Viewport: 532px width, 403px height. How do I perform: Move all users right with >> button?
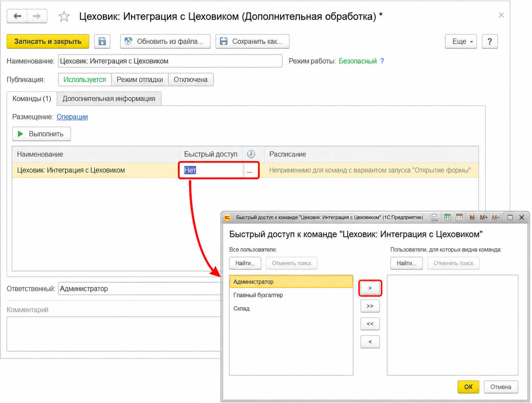(370, 306)
